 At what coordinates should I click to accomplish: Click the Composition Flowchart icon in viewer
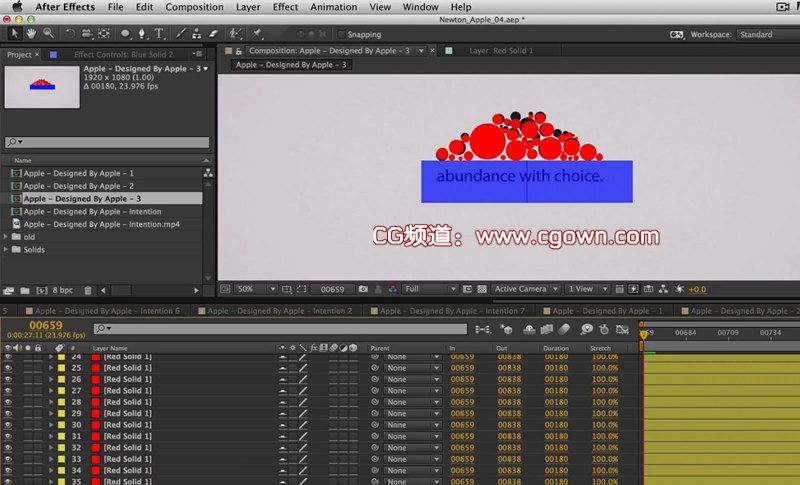coord(663,289)
